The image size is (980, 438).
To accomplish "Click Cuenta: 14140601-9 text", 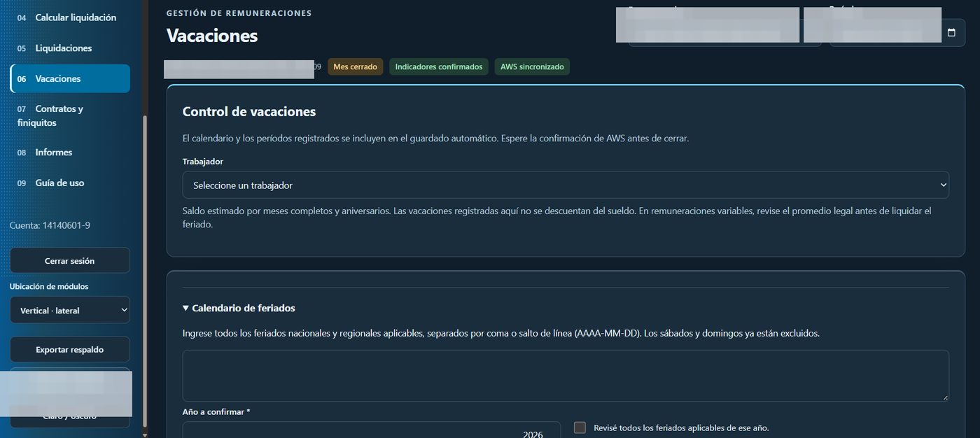I will pyautogui.click(x=50, y=225).
